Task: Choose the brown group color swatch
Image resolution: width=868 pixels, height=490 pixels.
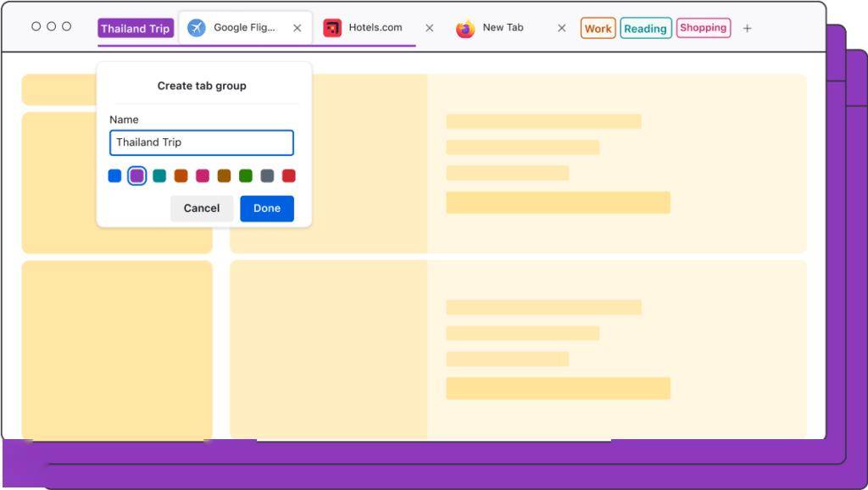Action: coord(224,176)
